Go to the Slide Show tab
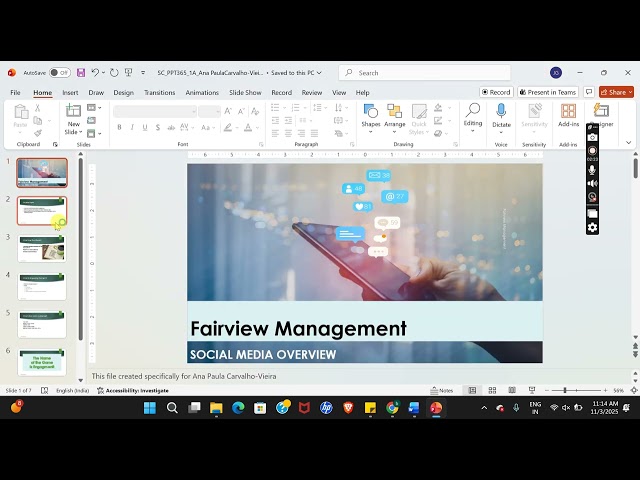The height and width of the screenshot is (480, 640). click(245, 93)
